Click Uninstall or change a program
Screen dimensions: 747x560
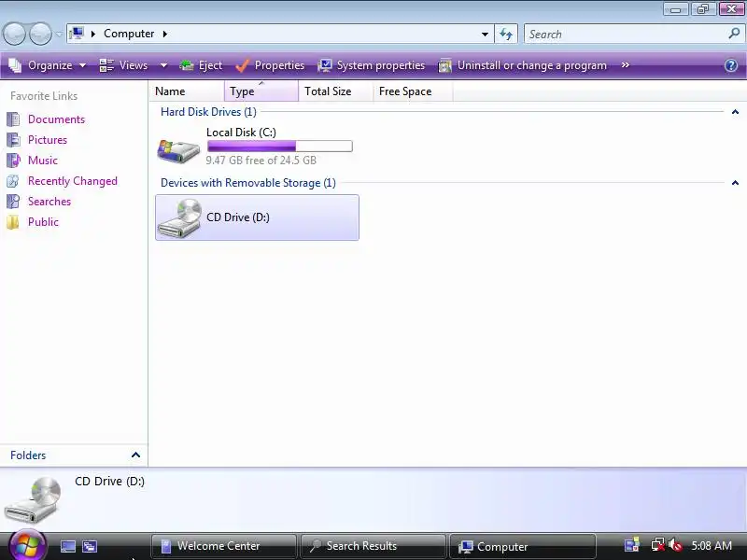(523, 65)
